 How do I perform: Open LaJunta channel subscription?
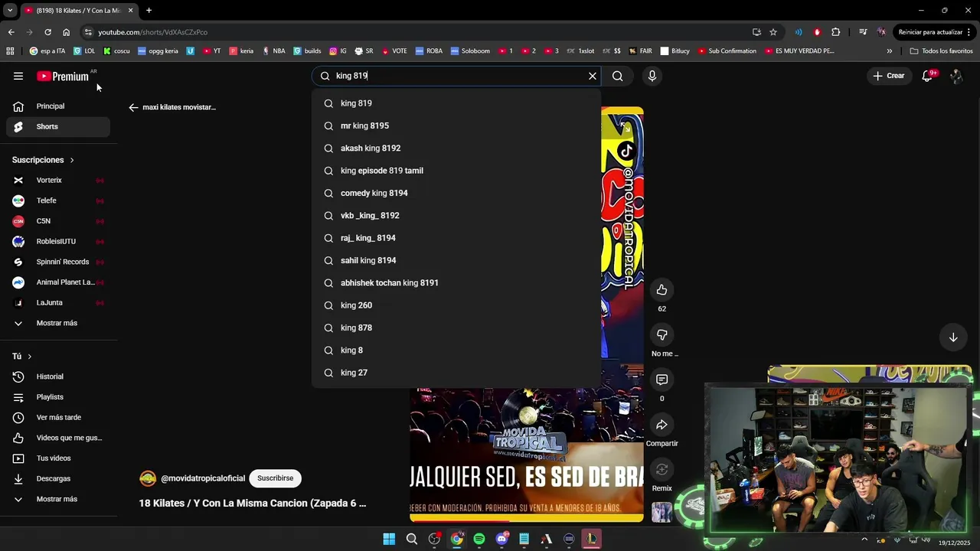(58, 302)
